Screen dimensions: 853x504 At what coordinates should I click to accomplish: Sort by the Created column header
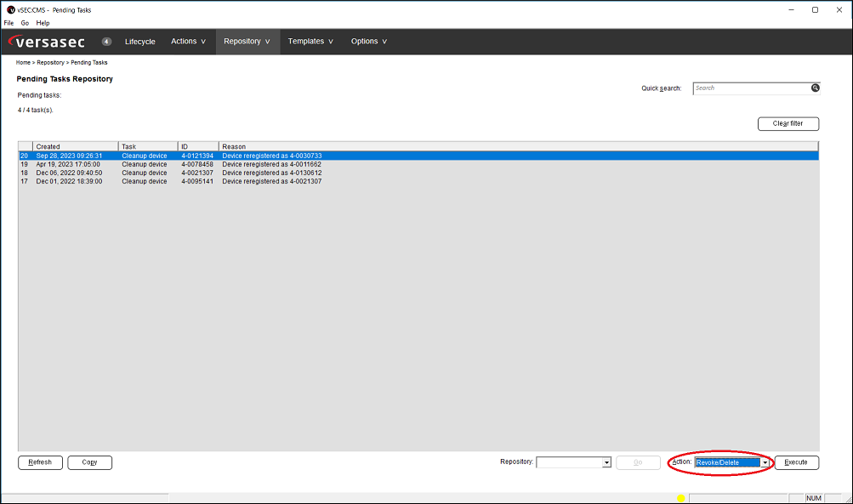pos(76,146)
